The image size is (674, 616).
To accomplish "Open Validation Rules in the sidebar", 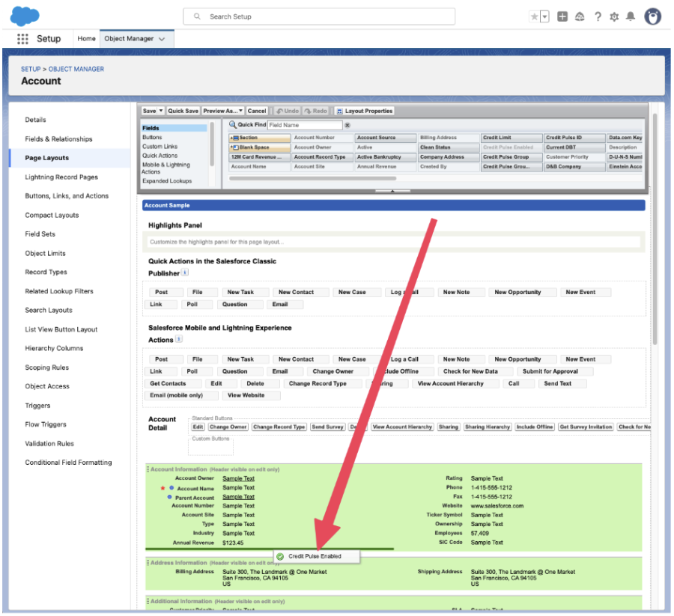I will [x=49, y=444].
